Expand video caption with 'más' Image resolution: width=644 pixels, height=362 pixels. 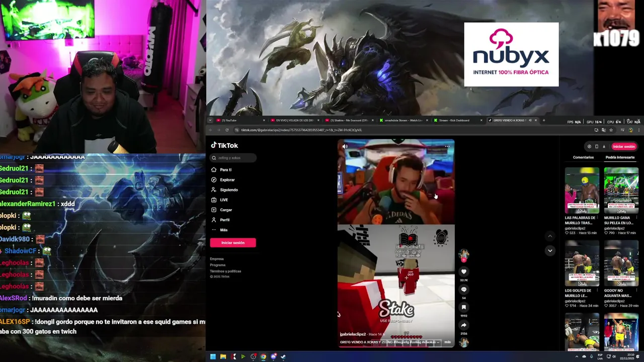447,342
